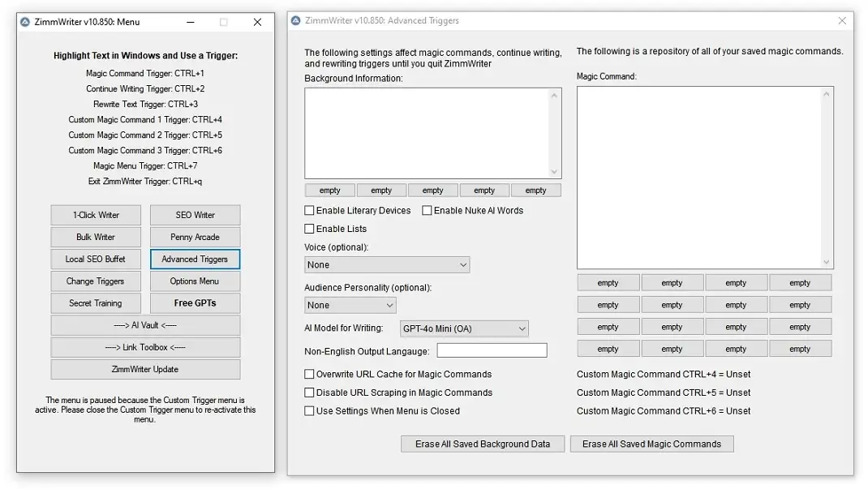Tick Overwrite URL Cache for Magic Commands
This screenshot has width=868, height=489.
(x=309, y=375)
